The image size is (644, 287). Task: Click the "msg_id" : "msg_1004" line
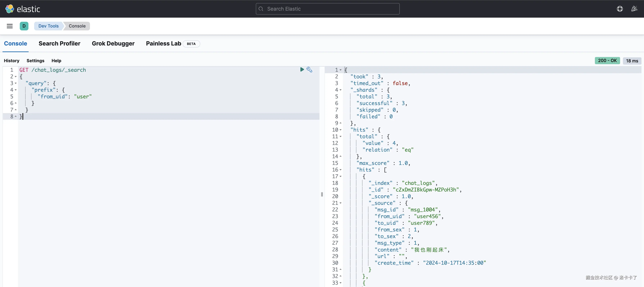tap(407, 209)
